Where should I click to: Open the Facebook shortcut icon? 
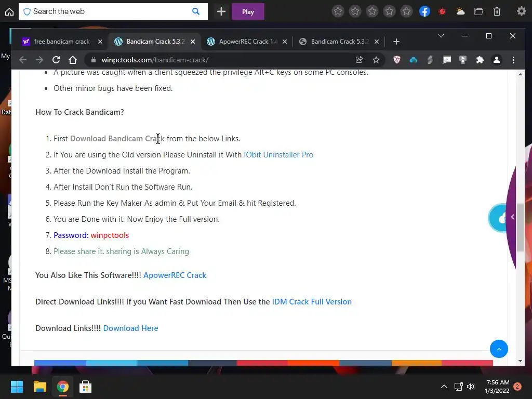pyautogui.click(x=424, y=11)
